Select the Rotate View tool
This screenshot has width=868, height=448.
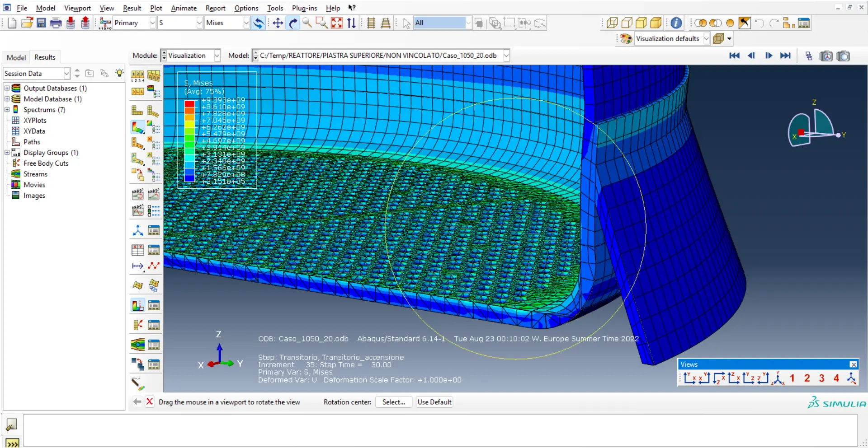click(293, 23)
